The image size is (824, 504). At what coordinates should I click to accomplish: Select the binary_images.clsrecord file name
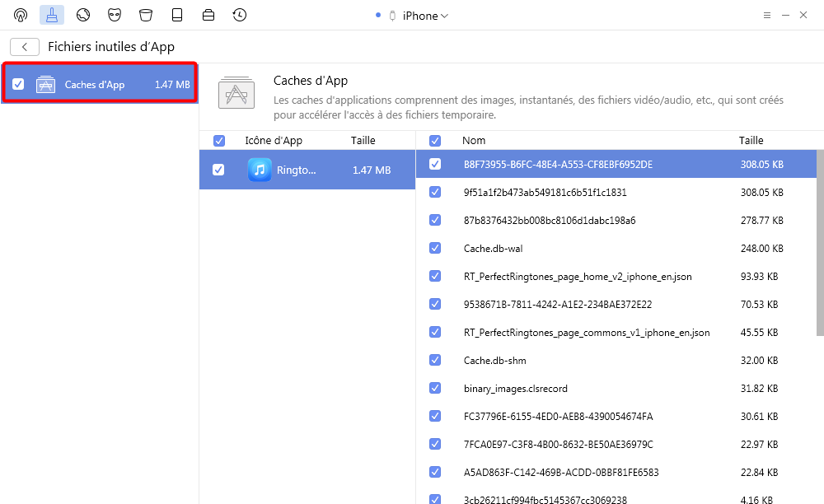pos(516,389)
